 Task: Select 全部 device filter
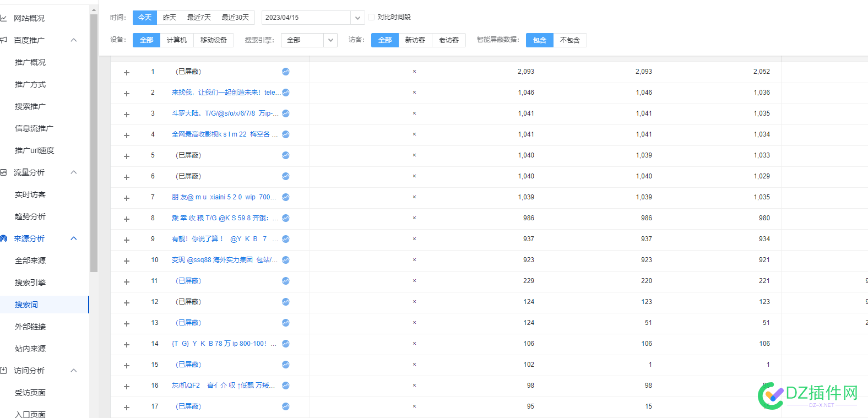point(147,40)
